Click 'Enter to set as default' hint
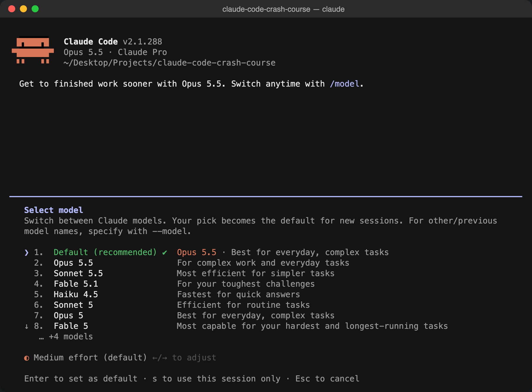Screen dimensions: 532x392 [81, 379]
